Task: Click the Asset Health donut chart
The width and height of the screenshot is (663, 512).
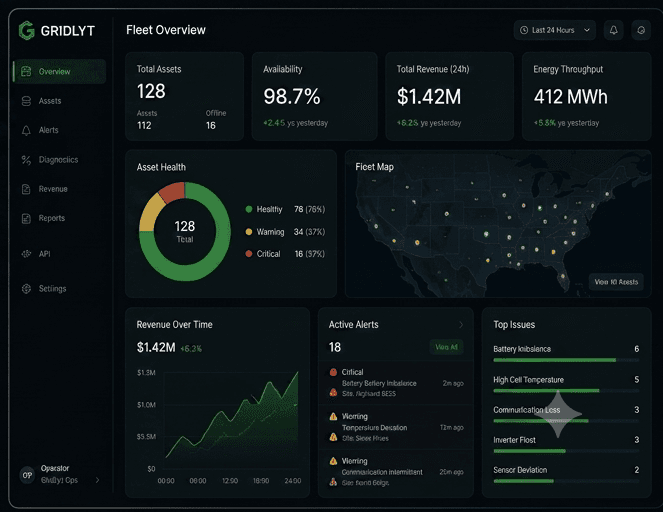Action: (x=185, y=231)
